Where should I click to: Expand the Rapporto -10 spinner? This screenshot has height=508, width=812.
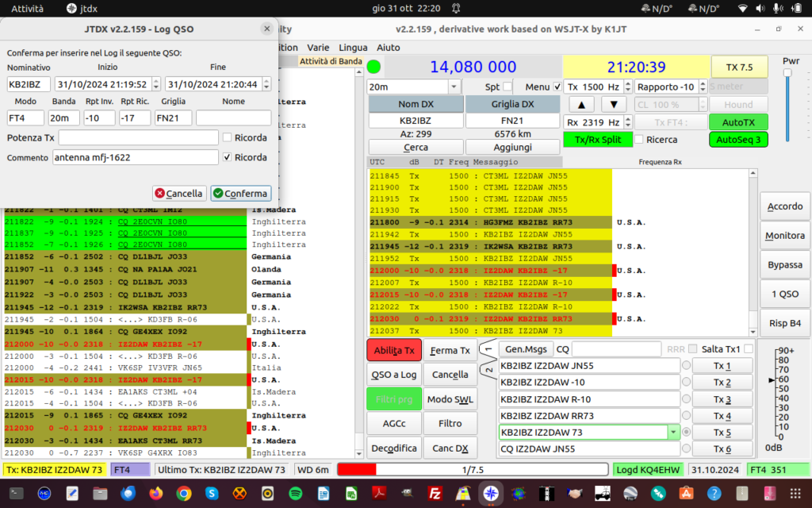[703, 87]
